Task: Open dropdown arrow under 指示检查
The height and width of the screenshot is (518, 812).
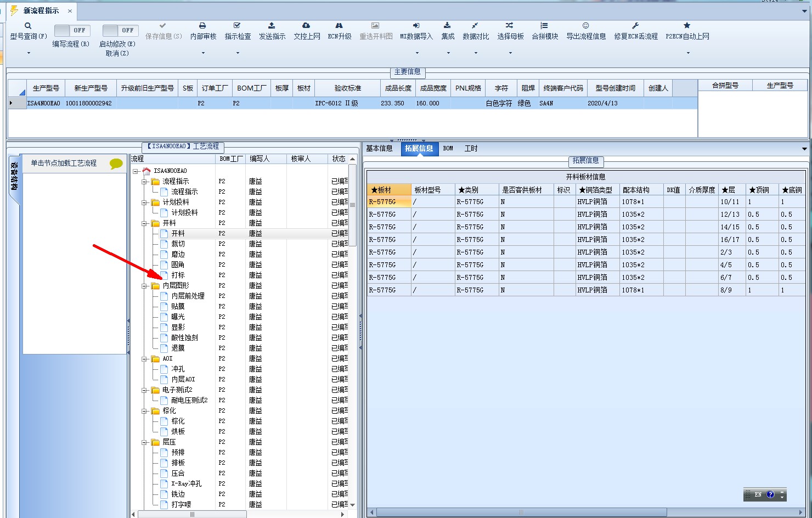Action: [238, 53]
